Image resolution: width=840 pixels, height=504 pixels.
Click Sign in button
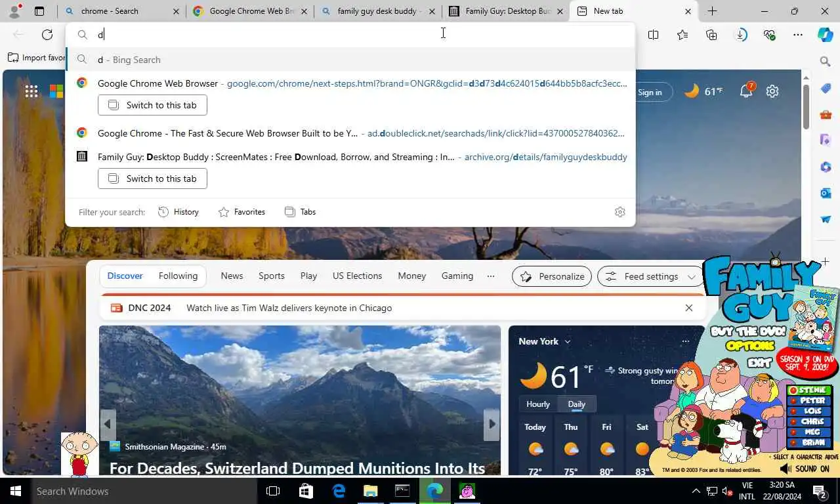[650, 92]
